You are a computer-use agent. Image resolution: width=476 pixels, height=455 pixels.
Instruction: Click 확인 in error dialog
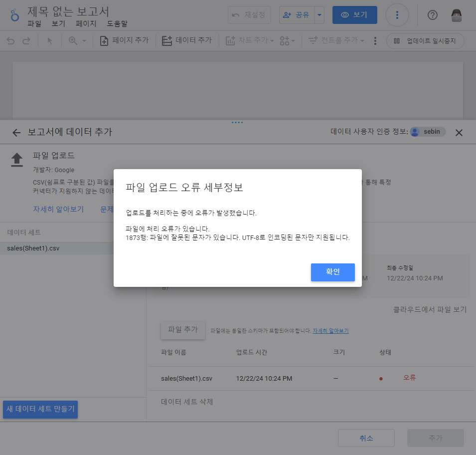[333, 272]
